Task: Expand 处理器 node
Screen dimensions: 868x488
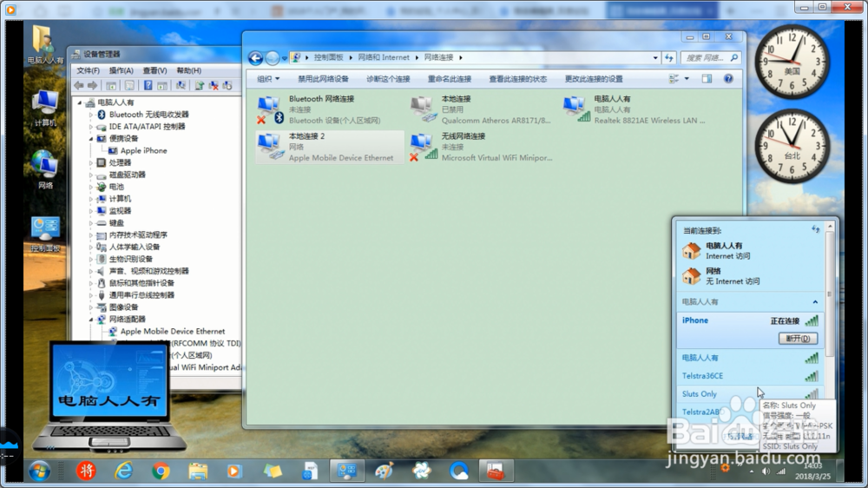Action: [x=91, y=163]
